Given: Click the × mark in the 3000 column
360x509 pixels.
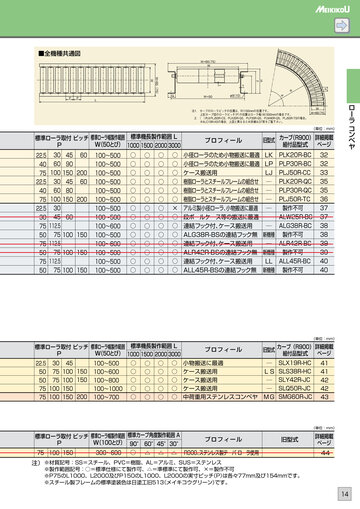Looking at the screenshot, I should pos(175,208).
